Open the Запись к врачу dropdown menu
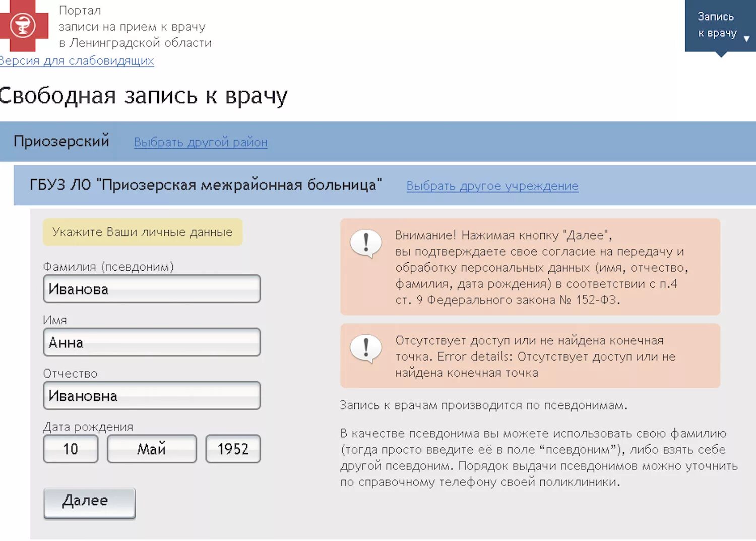The image size is (756, 541). pyautogui.click(x=720, y=26)
